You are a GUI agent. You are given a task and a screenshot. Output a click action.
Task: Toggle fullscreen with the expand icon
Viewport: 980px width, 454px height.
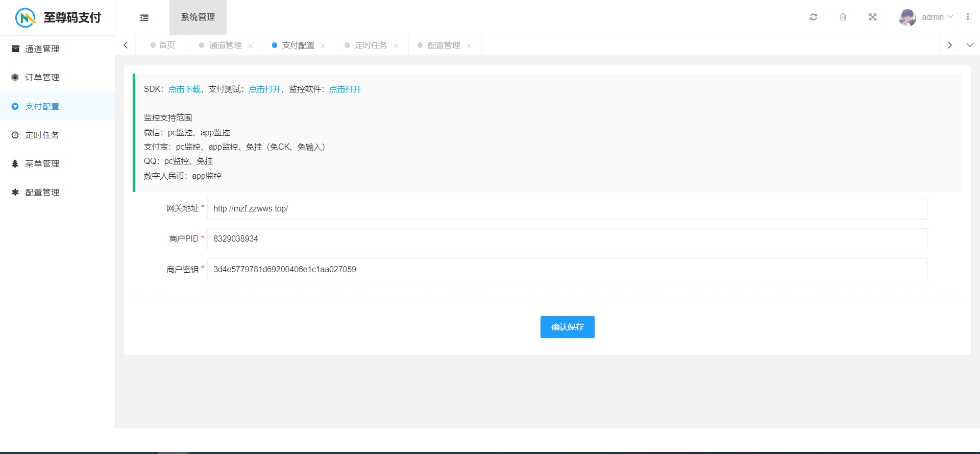[873, 17]
